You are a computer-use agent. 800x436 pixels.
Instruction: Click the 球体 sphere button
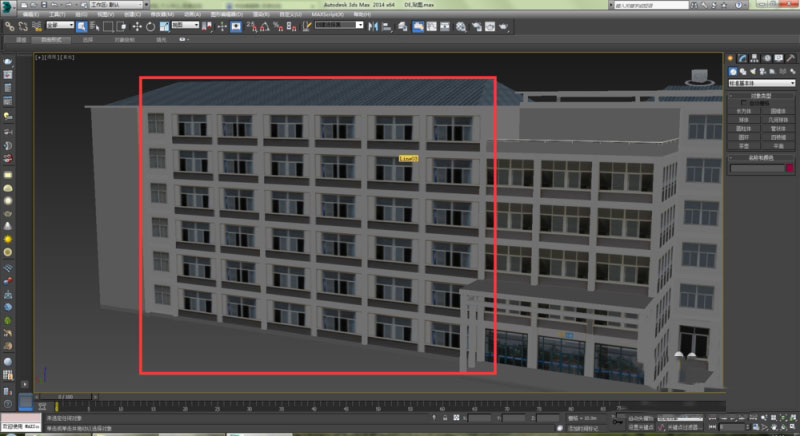(x=744, y=120)
